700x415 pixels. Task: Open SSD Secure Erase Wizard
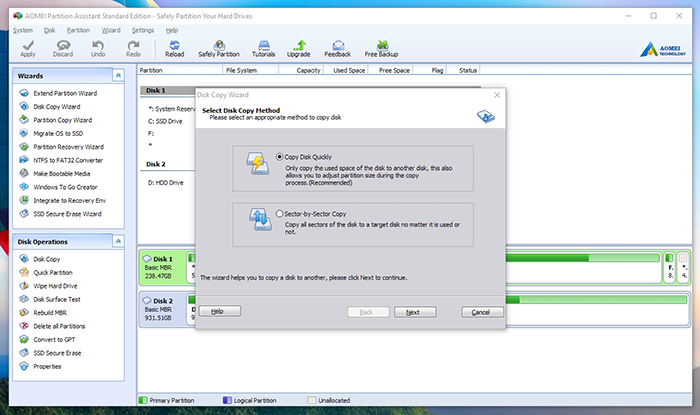click(67, 214)
